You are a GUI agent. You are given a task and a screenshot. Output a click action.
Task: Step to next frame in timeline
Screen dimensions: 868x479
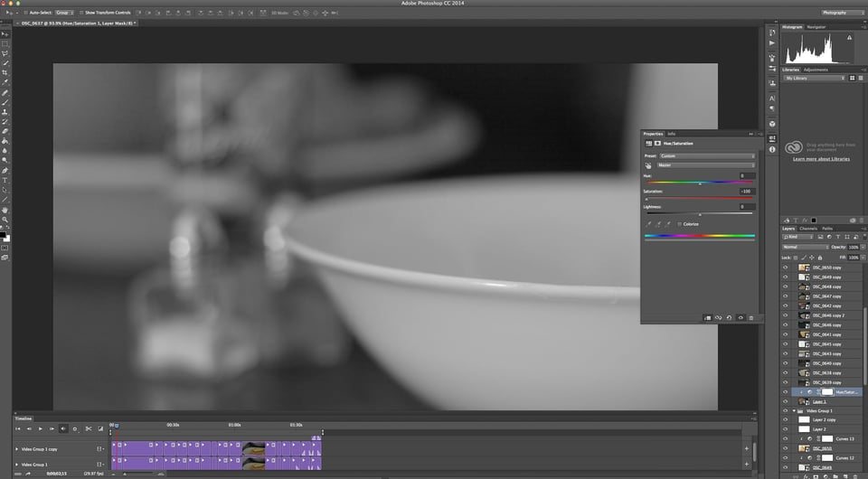[x=52, y=428]
